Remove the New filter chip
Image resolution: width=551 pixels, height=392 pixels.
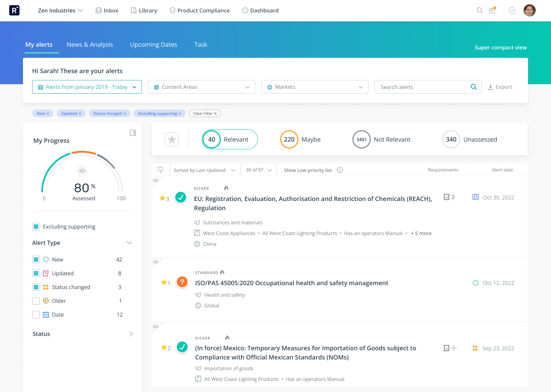pyautogui.click(x=47, y=114)
